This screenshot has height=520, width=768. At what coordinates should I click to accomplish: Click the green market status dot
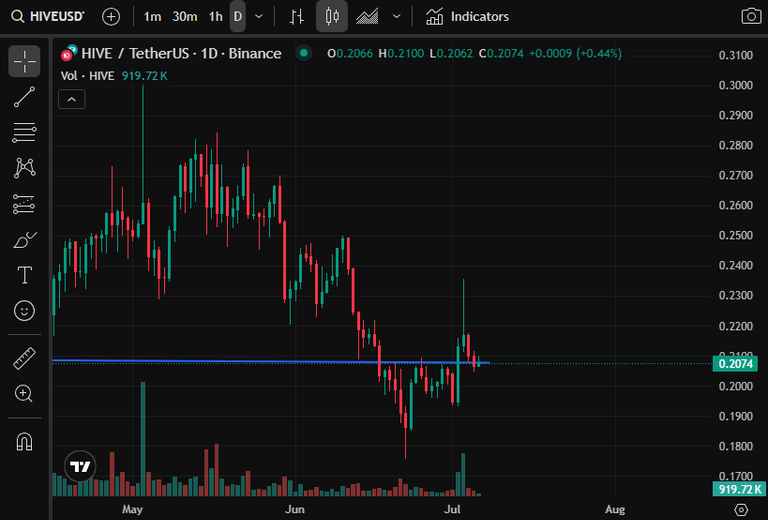coord(304,53)
